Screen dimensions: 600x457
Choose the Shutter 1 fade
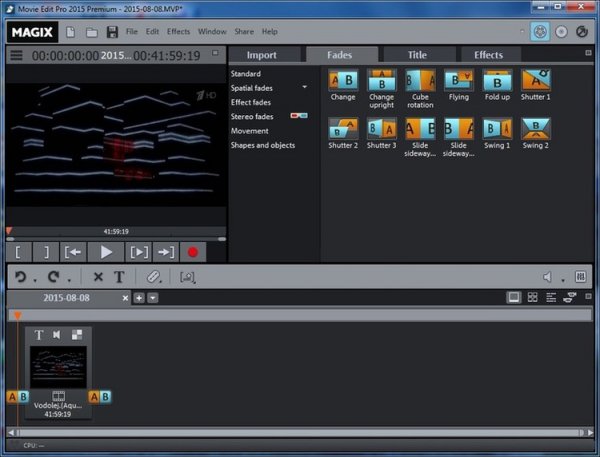pyautogui.click(x=535, y=85)
